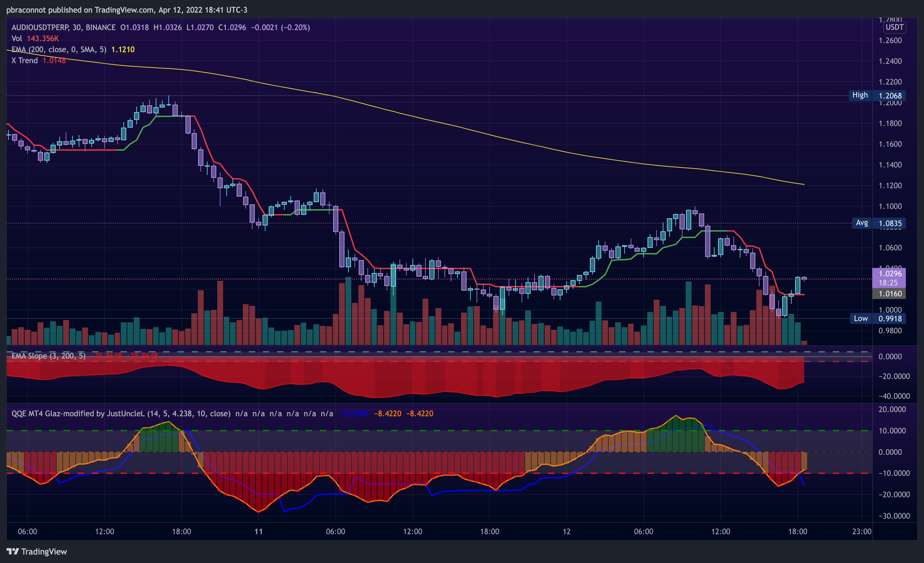
Task: Click the High 1.2068 price label
Action: point(877,95)
